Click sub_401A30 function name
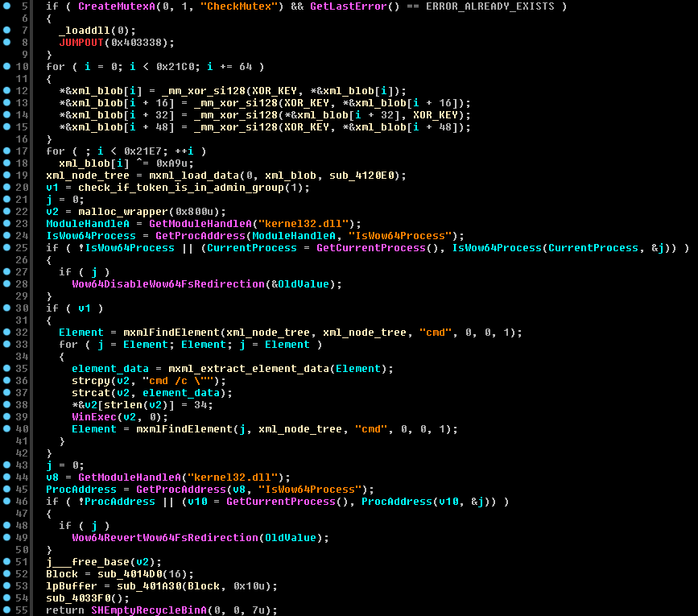Viewport: 698px width, 616px height. click(149, 585)
